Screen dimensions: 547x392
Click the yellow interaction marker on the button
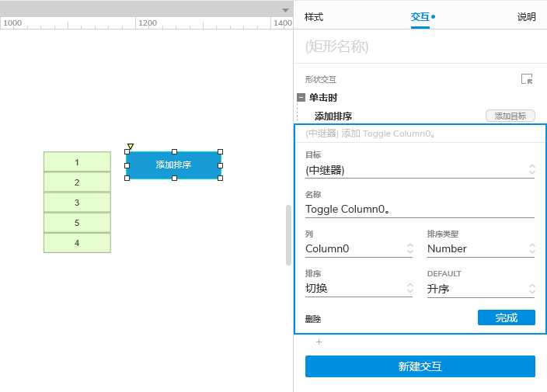click(x=130, y=146)
